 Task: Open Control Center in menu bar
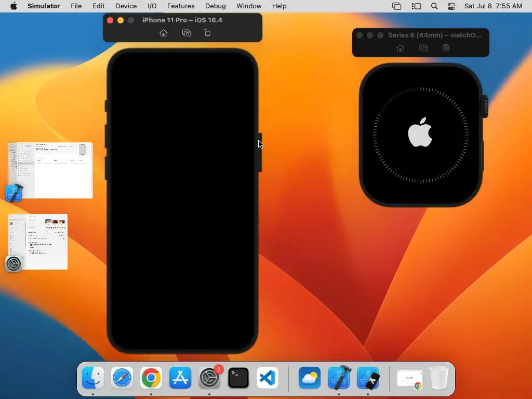click(451, 6)
